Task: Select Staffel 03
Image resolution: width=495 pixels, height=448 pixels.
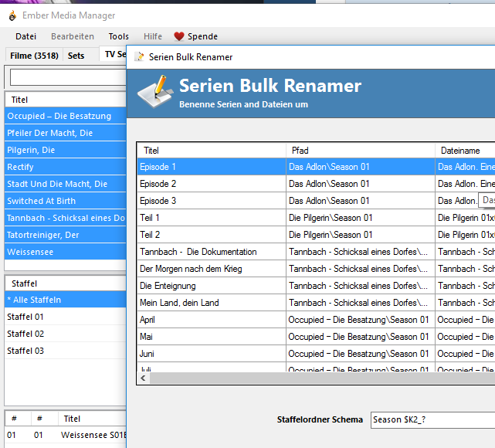Action: 65,351
